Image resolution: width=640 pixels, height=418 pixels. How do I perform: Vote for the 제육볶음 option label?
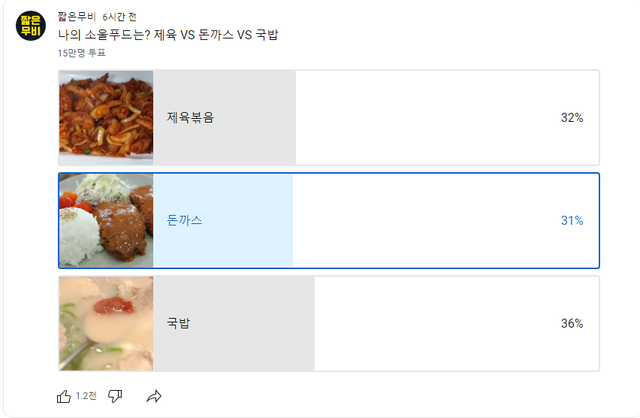click(x=190, y=118)
